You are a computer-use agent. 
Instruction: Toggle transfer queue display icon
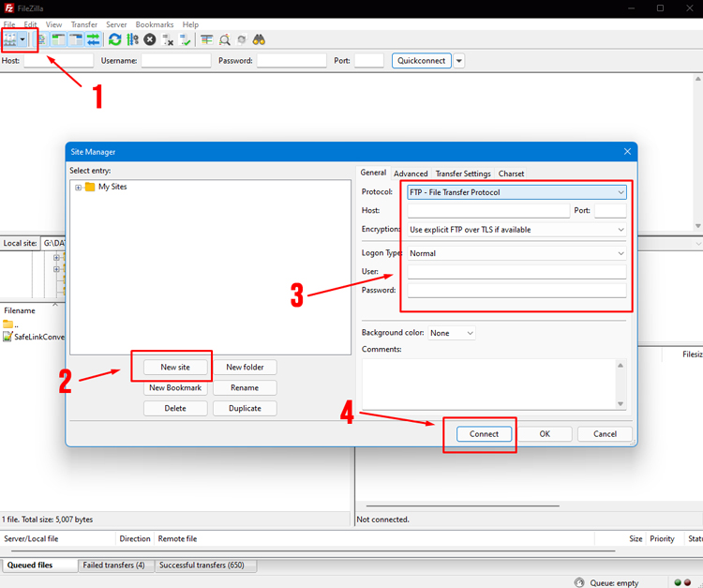click(x=93, y=40)
